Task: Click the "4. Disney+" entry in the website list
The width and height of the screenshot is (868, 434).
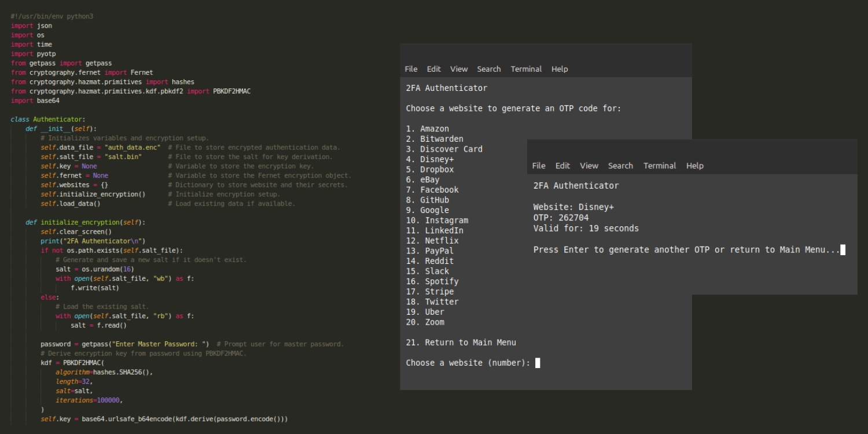Action: (x=430, y=159)
